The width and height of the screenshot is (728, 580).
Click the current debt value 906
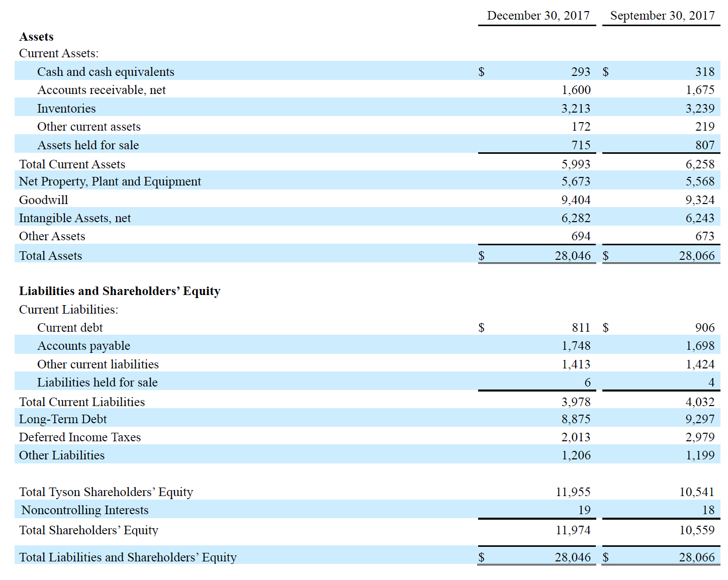pos(705,328)
